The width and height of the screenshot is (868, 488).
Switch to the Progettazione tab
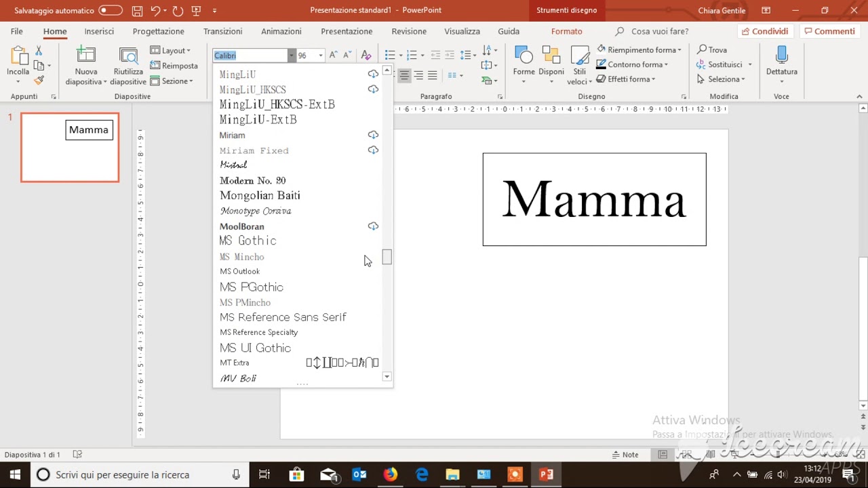pyautogui.click(x=158, y=31)
